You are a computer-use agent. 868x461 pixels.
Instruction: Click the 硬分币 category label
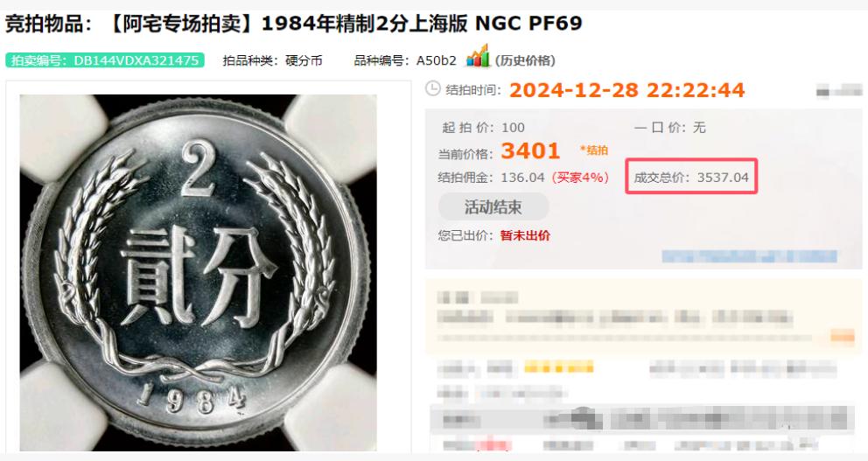pyautogui.click(x=304, y=61)
